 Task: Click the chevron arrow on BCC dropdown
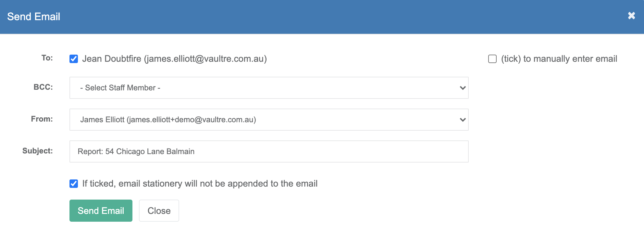point(463,88)
